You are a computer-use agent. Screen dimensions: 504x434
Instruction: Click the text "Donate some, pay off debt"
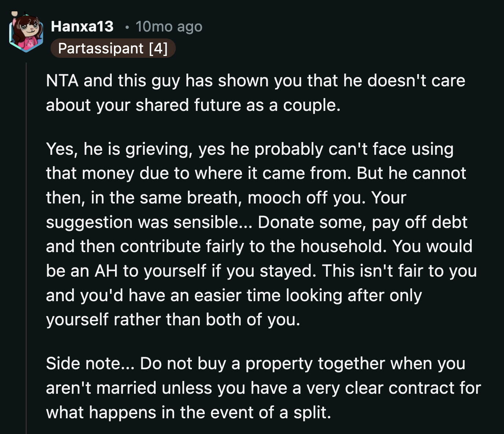tap(363, 222)
